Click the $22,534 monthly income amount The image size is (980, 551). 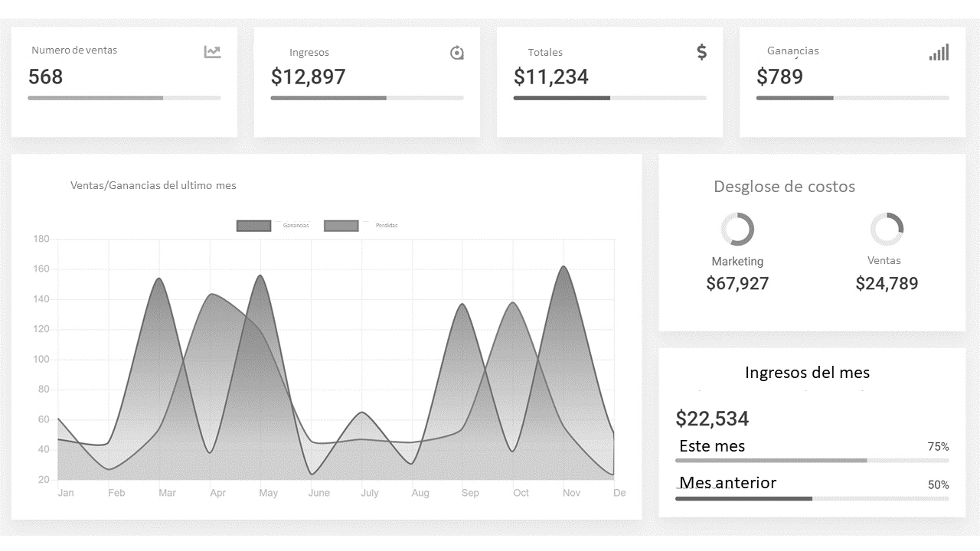712,419
